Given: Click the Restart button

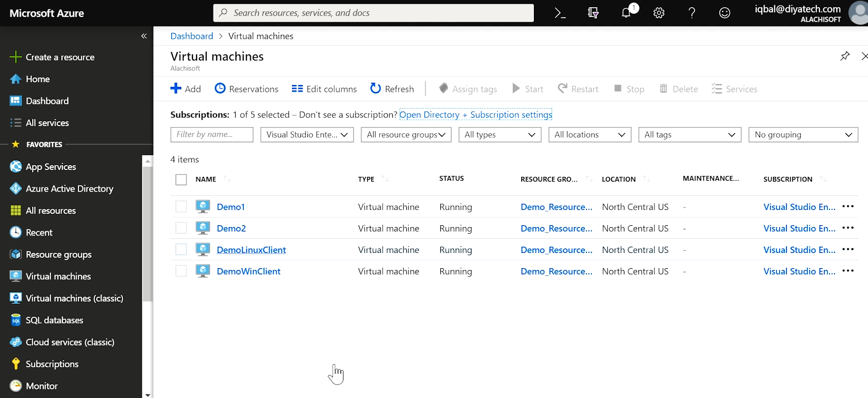Looking at the screenshot, I should click(x=578, y=89).
